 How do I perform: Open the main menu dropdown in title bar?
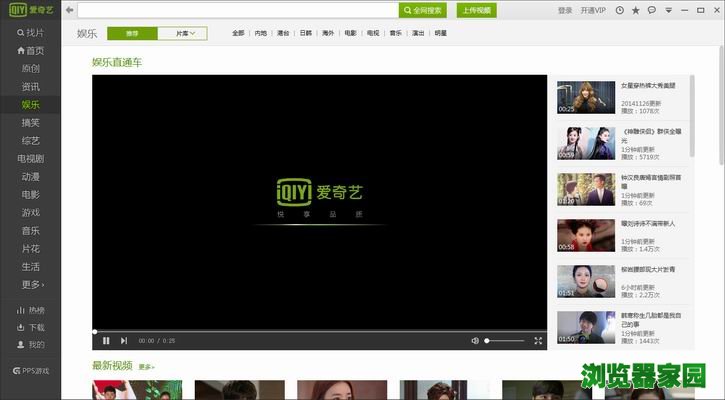668,10
